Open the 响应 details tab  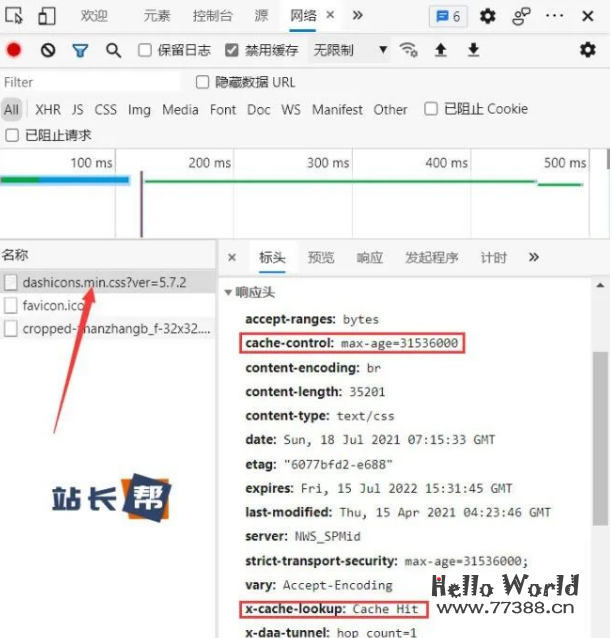[x=369, y=257]
